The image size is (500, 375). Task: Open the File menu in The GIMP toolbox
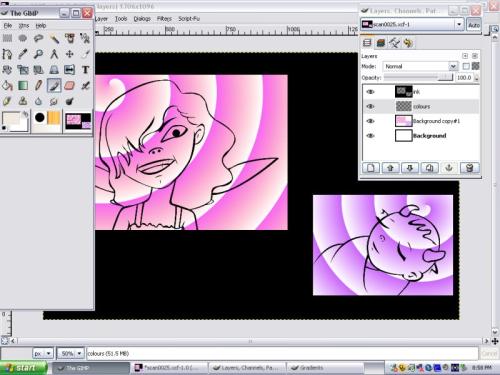[8, 25]
